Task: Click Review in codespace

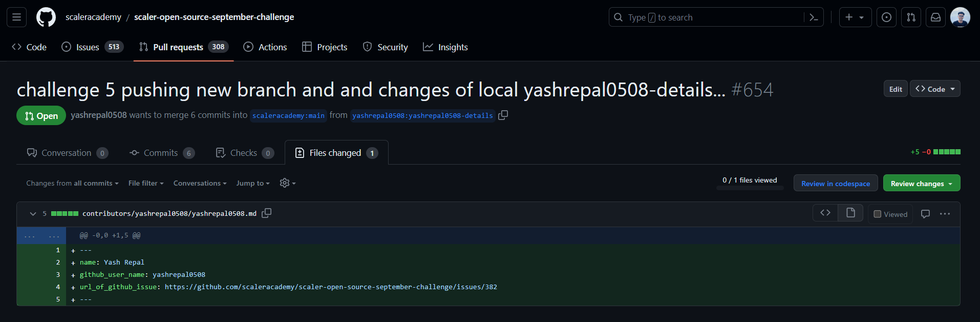Action: (835, 183)
